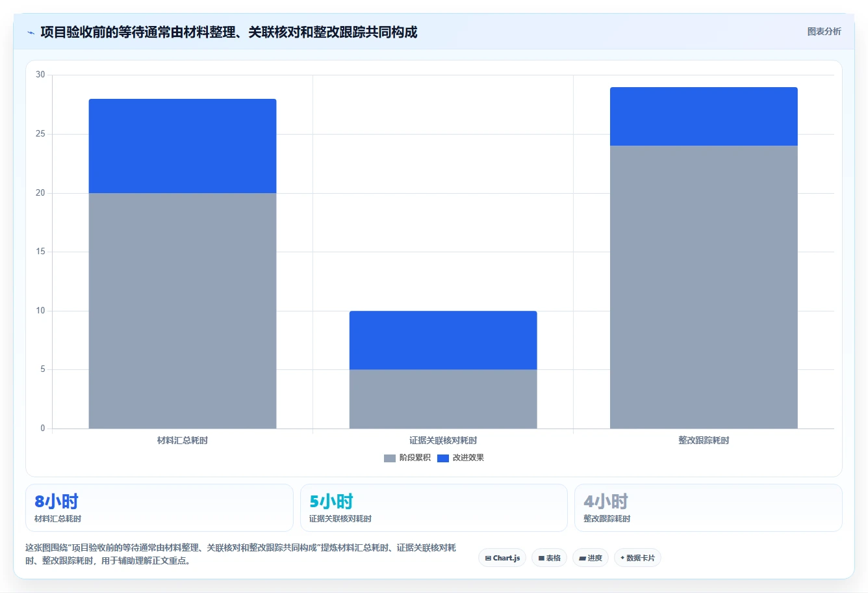The width and height of the screenshot is (868, 593).
Task: Click the gray segment of 整改跟踪耗时 bar
Action: pyautogui.click(x=704, y=287)
